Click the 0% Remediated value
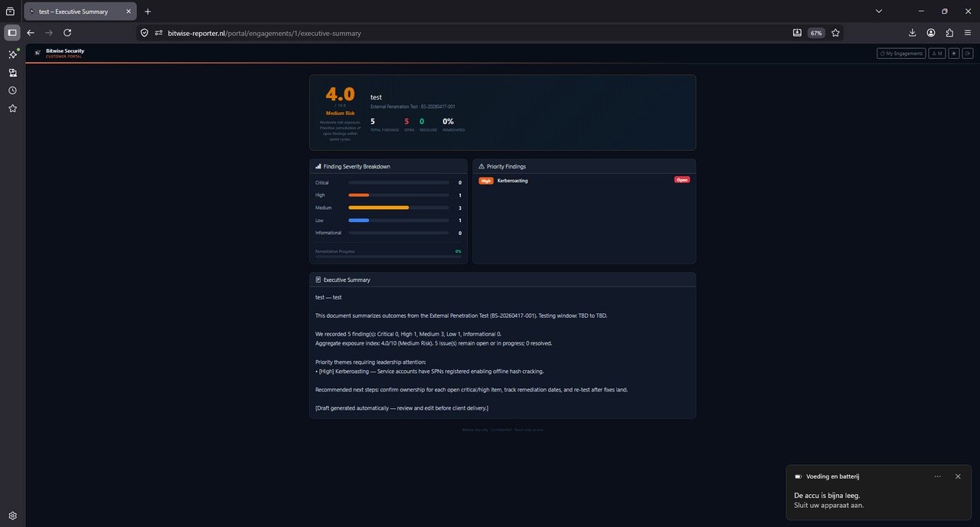This screenshot has height=527, width=980. pyautogui.click(x=448, y=121)
